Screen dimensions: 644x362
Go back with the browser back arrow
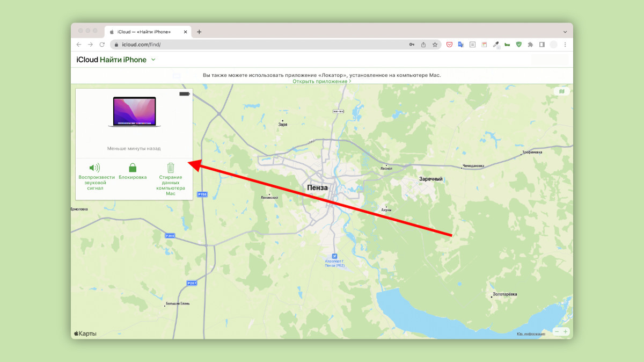tap(79, 45)
